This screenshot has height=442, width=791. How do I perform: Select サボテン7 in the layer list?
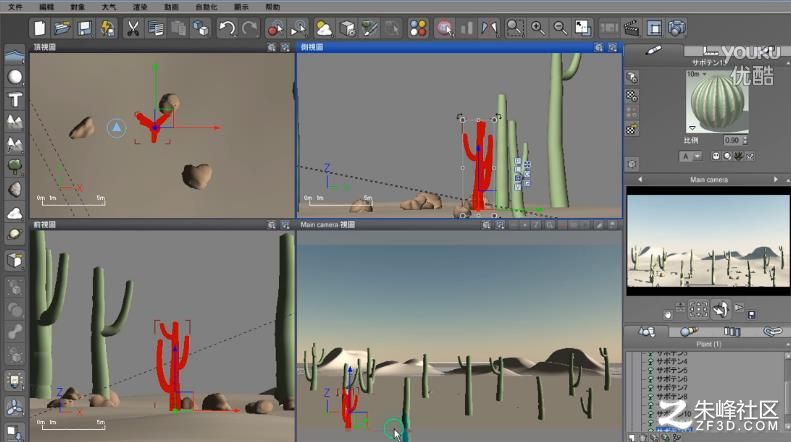(x=671, y=388)
